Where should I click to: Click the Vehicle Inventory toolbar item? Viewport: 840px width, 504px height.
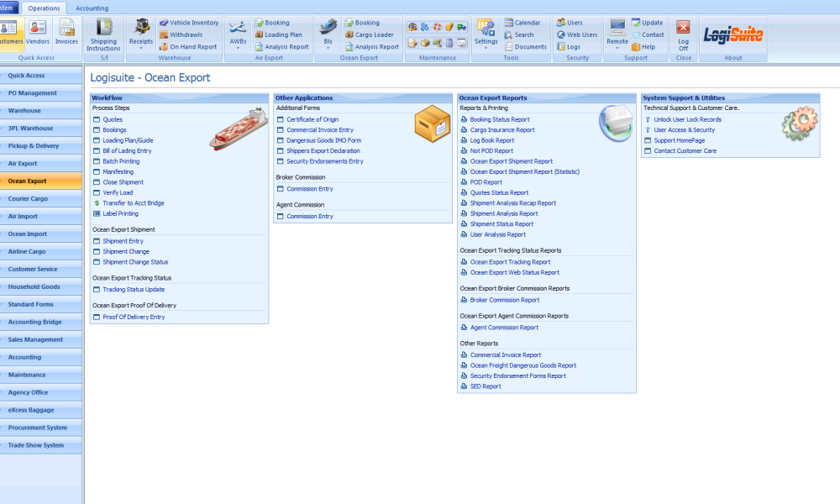[188, 23]
